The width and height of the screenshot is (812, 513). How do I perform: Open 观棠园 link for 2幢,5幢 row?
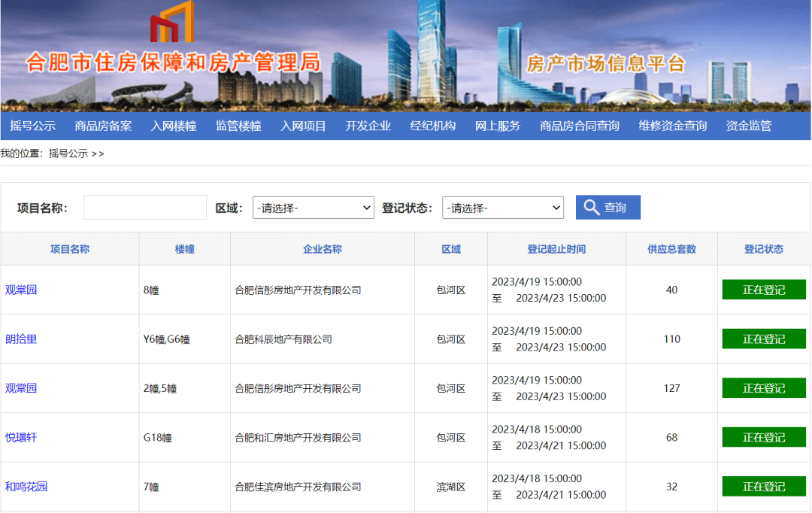(x=21, y=388)
